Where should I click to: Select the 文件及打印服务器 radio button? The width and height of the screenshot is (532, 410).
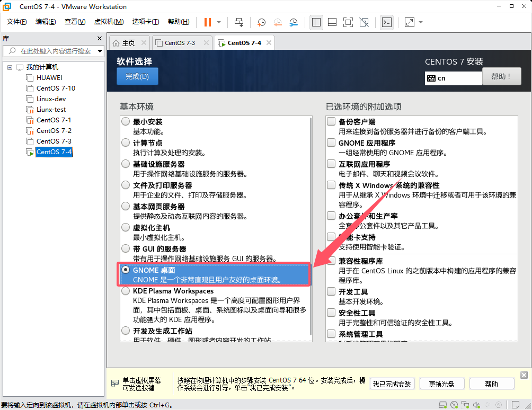[126, 185]
